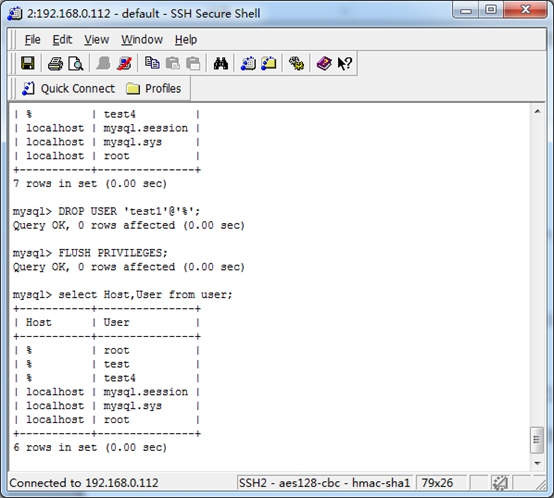This screenshot has width=554, height=498.
Task: Activate the What's This help pointer
Action: coord(344,64)
